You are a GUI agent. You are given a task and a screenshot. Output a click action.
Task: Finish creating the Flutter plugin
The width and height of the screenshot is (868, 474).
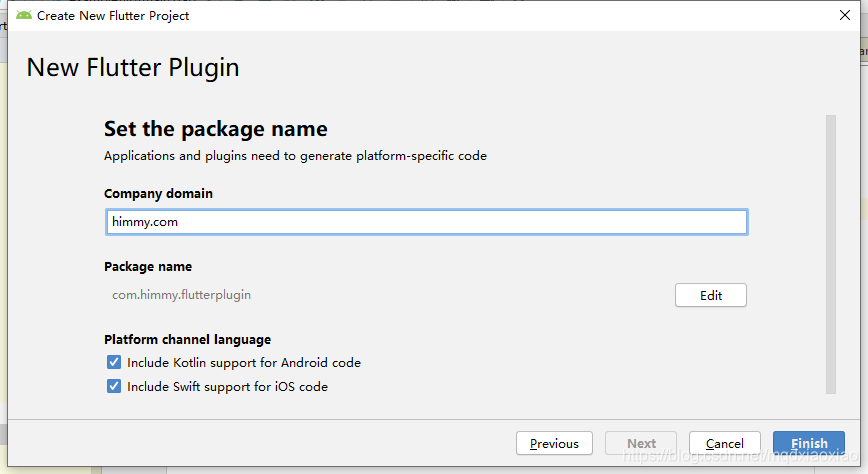click(809, 444)
